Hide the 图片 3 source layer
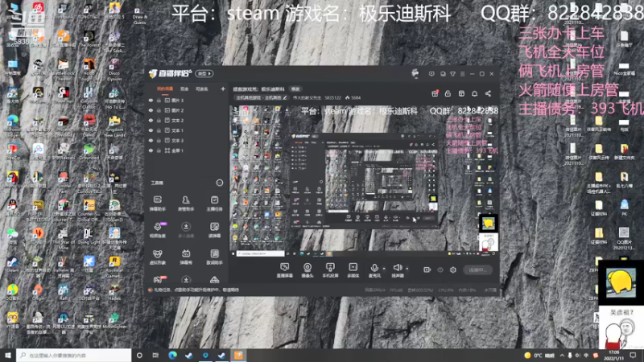 [x=151, y=101]
